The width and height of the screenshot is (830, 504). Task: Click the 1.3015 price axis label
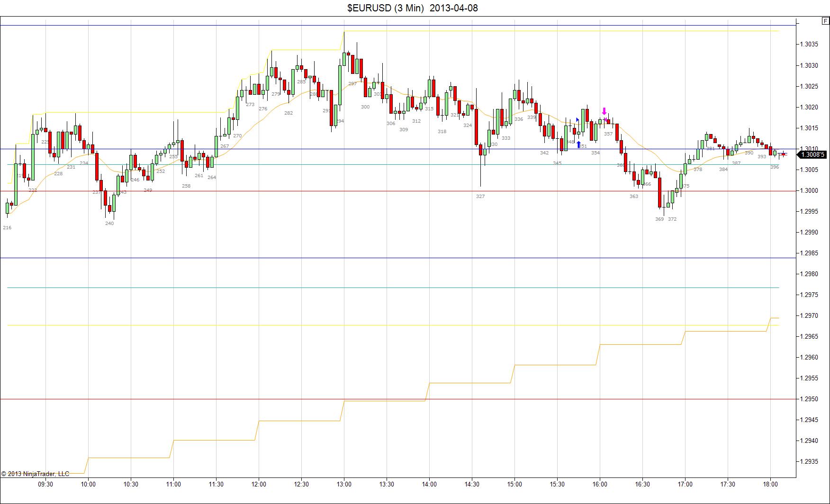pos(809,128)
